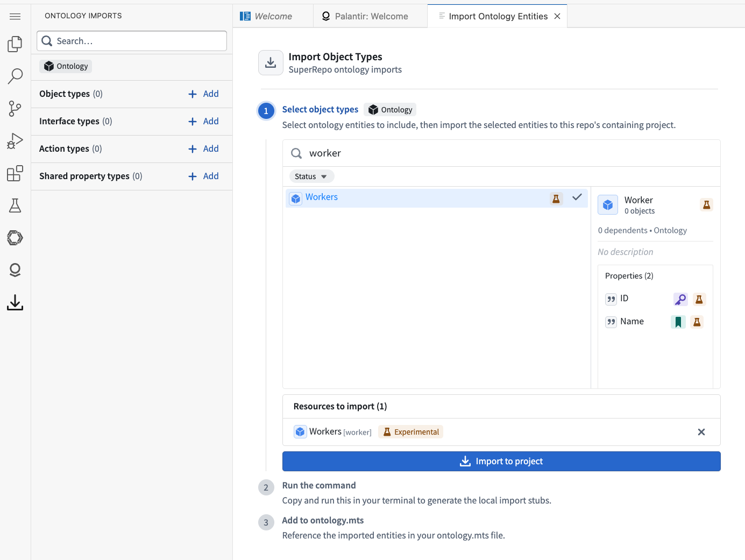The height and width of the screenshot is (560, 745).
Task: Open the Run and Debug icon
Action: click(15, 141)
